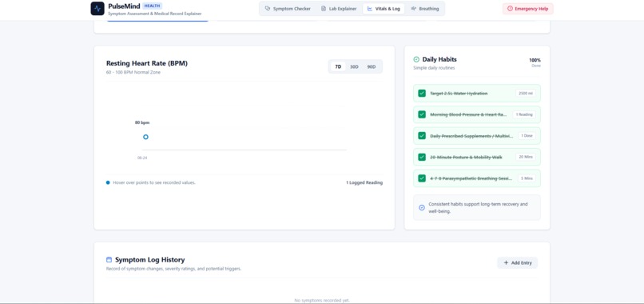Click the Add Entry button
The height and width of the screenshot is (304, 644).
click(x=518, y=263)
